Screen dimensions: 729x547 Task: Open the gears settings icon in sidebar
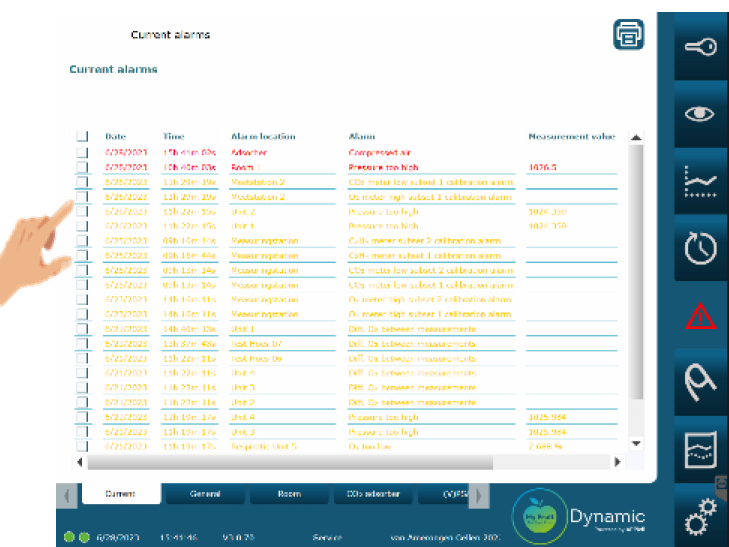tap(698, 520)
